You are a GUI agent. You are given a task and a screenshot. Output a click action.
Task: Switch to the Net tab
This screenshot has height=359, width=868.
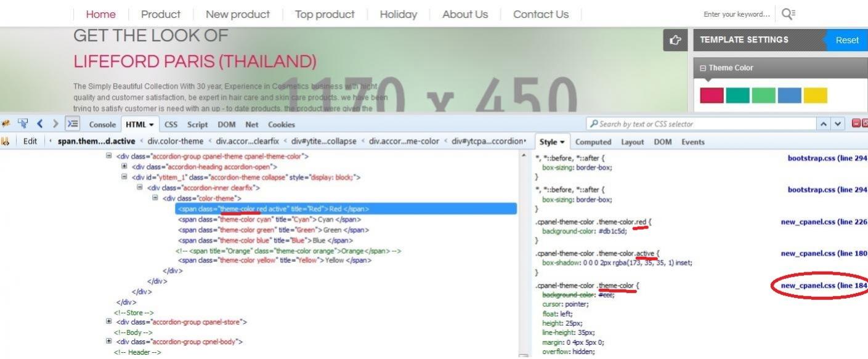[x=252, y=124]
